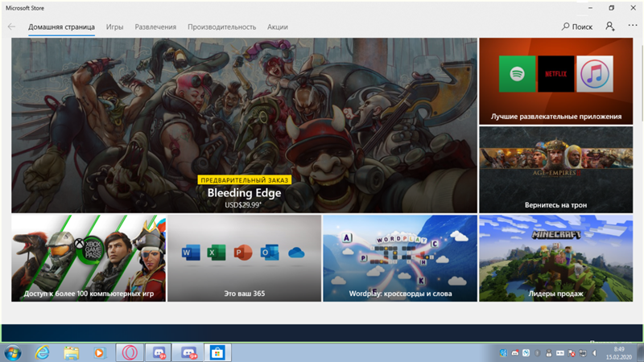Viewport: 644px width, 362px height.
Task: Open the taskbar clock showing 8:49
Action: pos(619,353)
